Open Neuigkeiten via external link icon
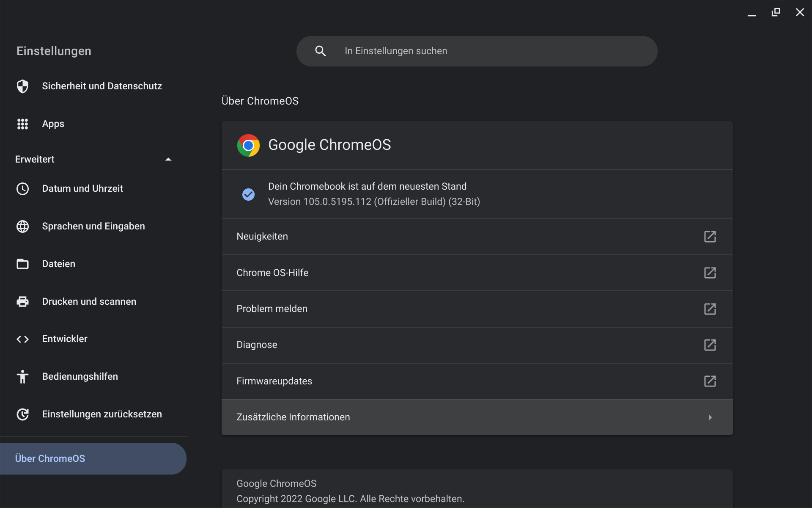 (x=710, y=237)
